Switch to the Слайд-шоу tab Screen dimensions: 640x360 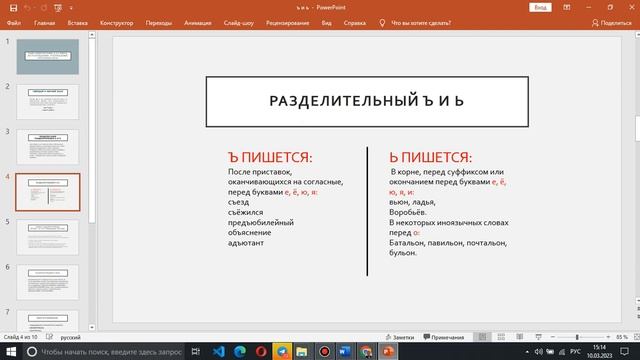click(x=239, y=23)
